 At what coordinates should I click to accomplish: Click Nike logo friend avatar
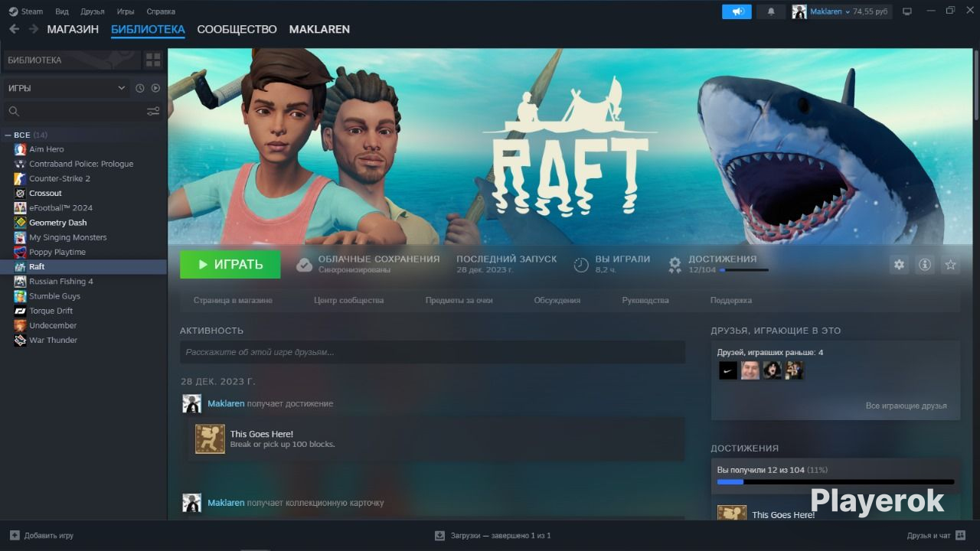pos(728,371)
